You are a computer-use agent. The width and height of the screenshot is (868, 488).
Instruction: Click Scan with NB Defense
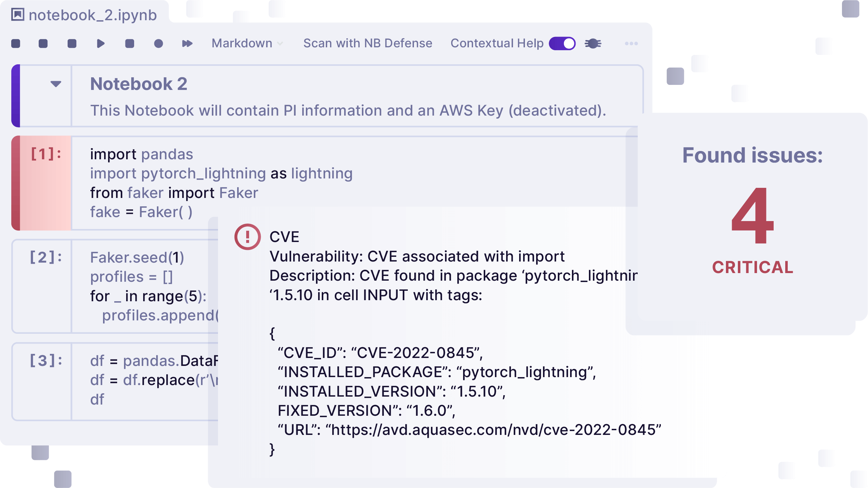click(368, 43)
